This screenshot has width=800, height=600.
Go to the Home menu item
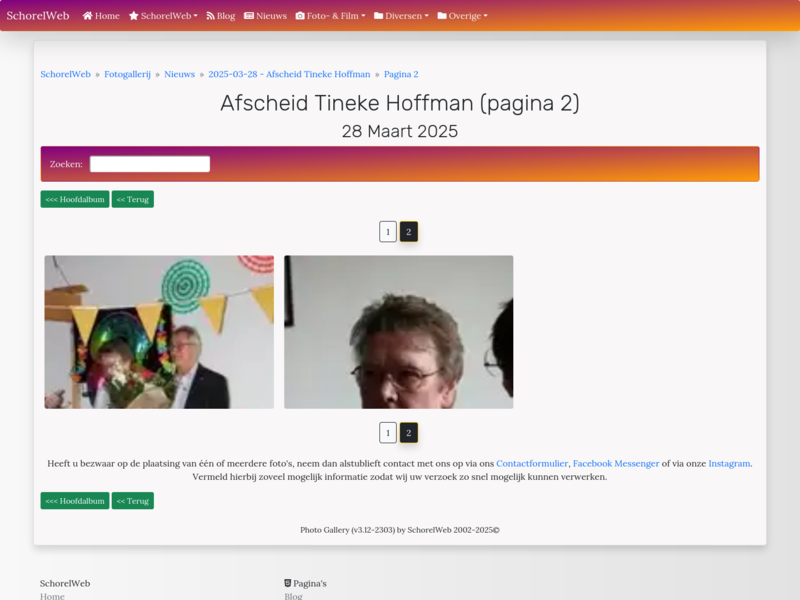pos(101,16)
